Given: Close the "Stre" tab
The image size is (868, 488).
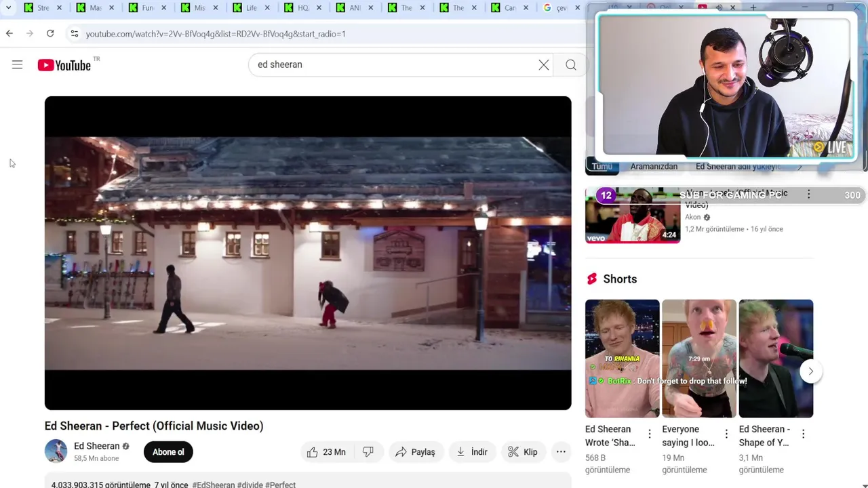Looking at the screenshot, I should point(59,8).
